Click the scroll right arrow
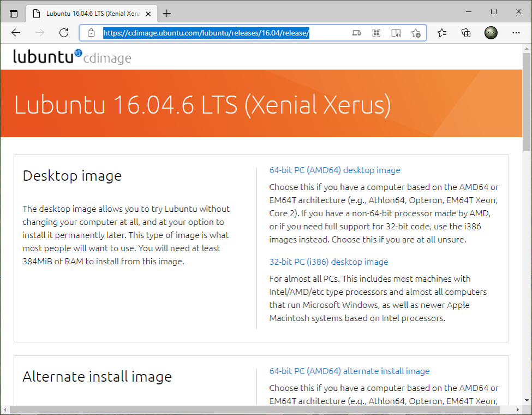 tap(518, 410)
